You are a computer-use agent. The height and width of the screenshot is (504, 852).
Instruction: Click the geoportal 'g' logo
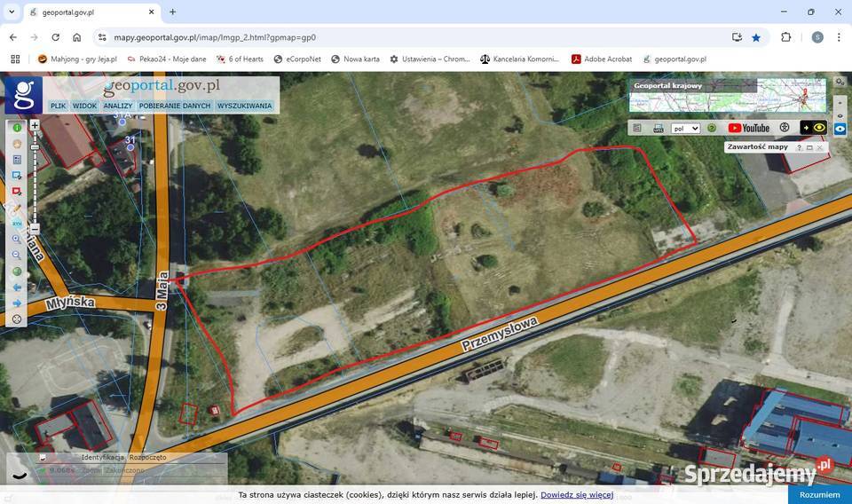coord(23,94)
